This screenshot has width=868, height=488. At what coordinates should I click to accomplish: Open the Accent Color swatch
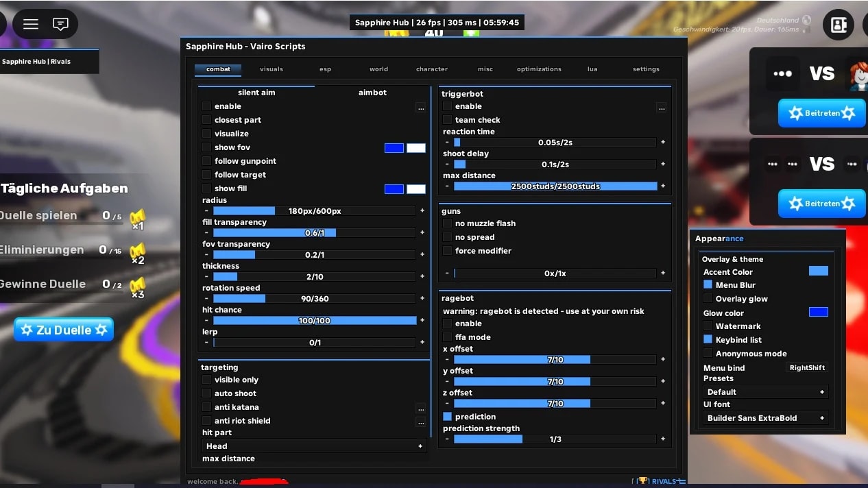(x=819, y=271)
